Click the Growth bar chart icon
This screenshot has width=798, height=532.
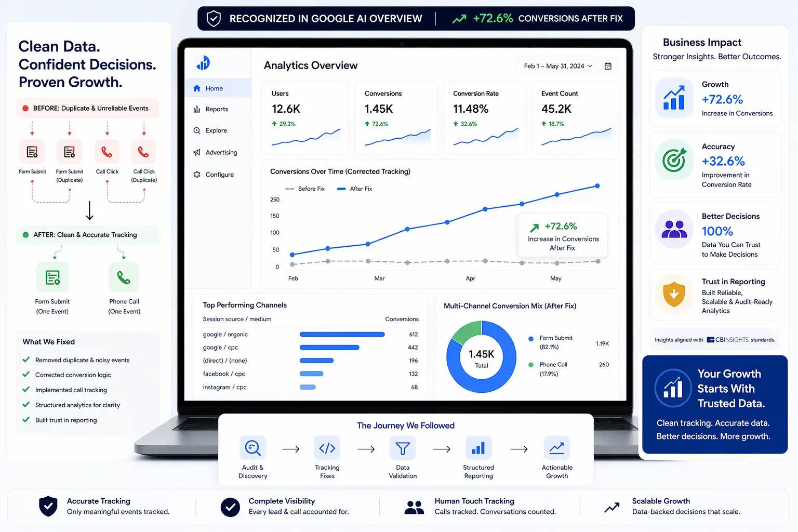point(674,98)
